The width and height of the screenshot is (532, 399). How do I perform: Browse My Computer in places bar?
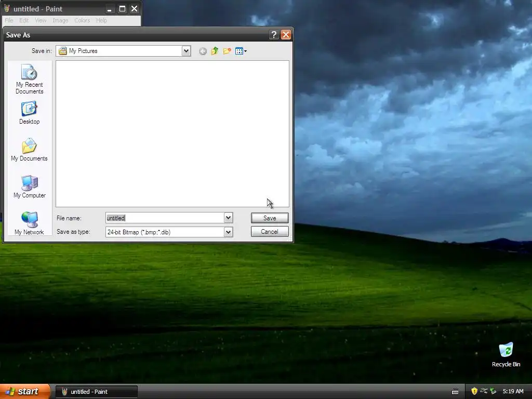[30, 187]
